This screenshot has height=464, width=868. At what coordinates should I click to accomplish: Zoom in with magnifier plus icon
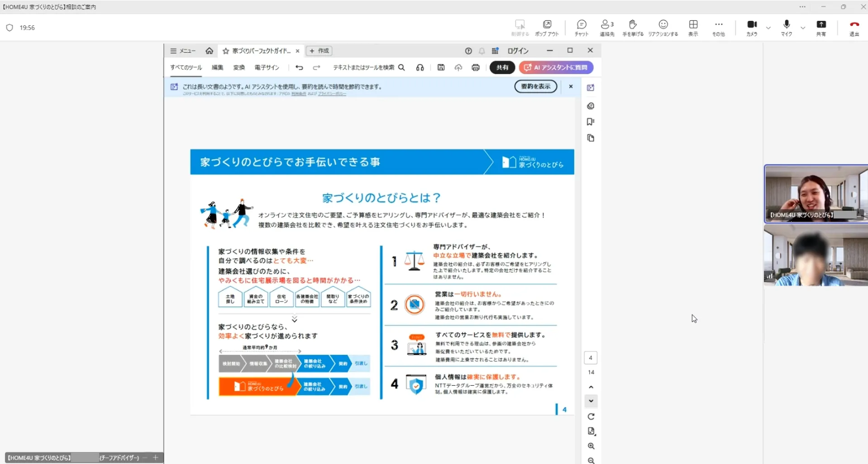coord(591,446)
